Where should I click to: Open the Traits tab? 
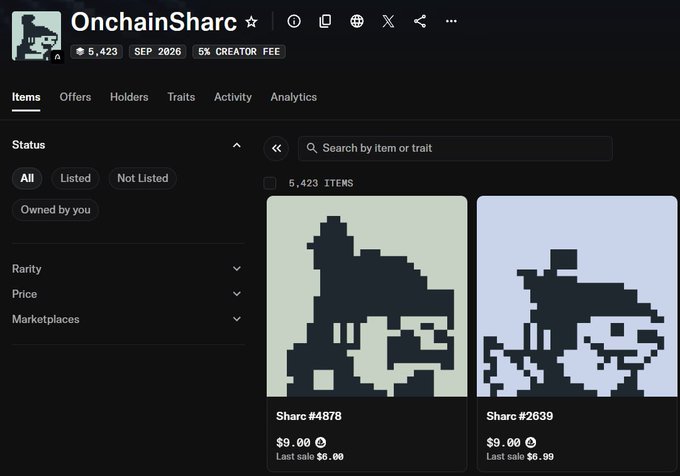point(181,97)
